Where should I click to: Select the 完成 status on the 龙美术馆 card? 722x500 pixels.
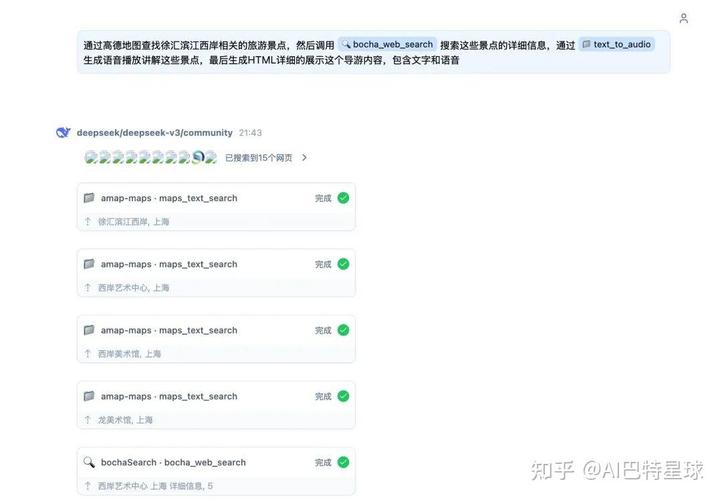tap(323, 396)
